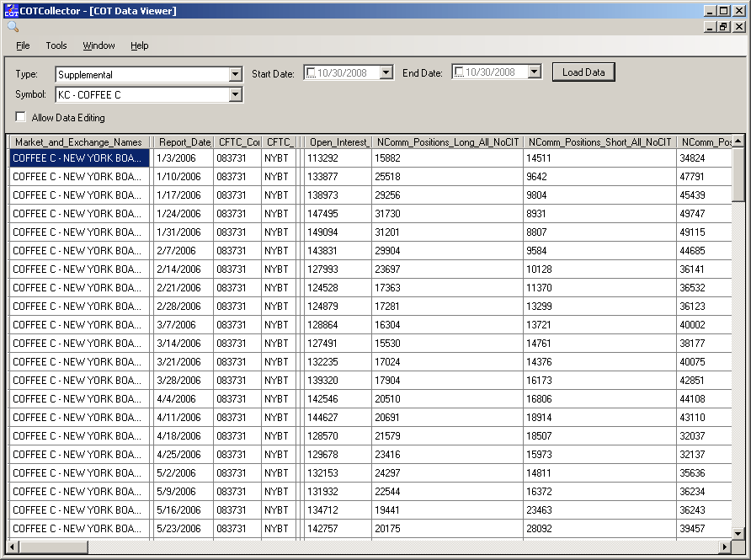Open the Help menu

tap(140, 45)
